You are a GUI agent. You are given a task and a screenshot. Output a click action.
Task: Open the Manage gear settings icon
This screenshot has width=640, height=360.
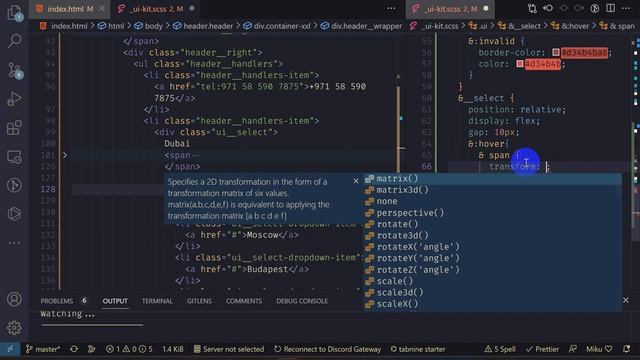14,327
